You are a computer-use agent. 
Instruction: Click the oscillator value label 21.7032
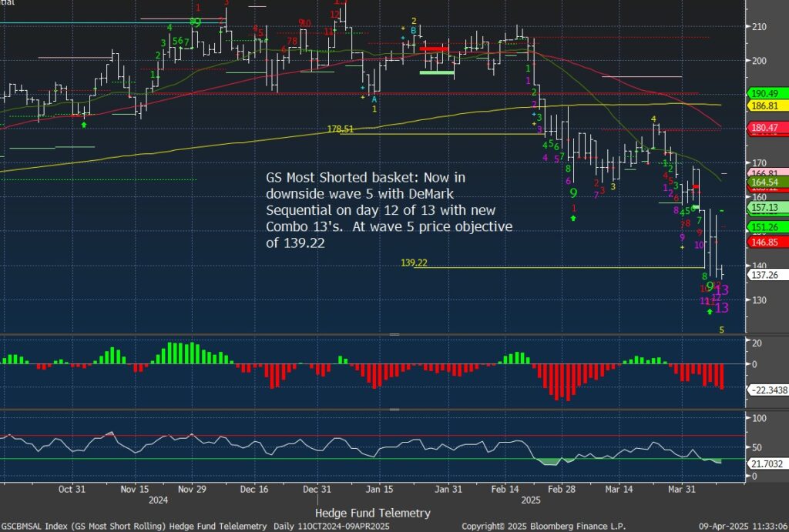(x=767, y=463)
